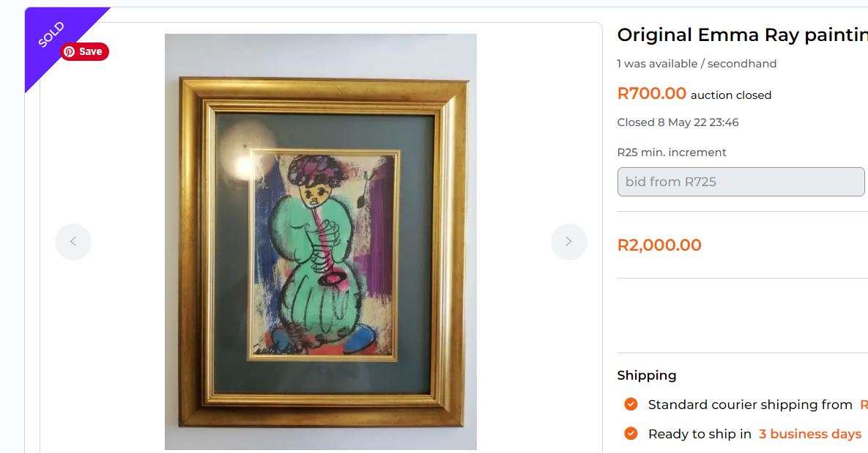
Task: Select the R2,000.00 buy now price
Action: pyautogui.click(x=659, y=244)
